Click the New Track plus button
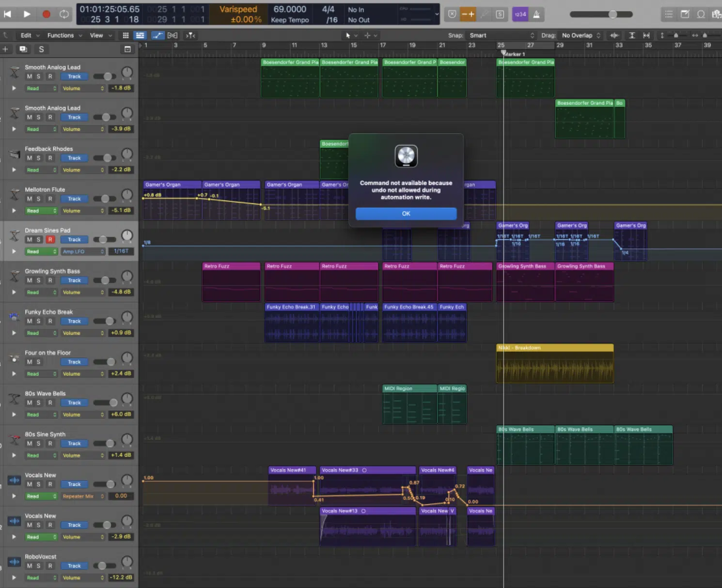722x588 pixels. click(x=5, y=49)
